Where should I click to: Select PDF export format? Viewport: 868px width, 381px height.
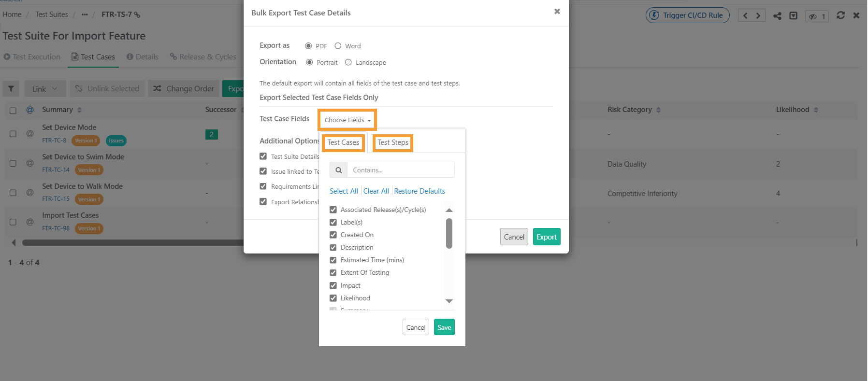tap(308, 46)
